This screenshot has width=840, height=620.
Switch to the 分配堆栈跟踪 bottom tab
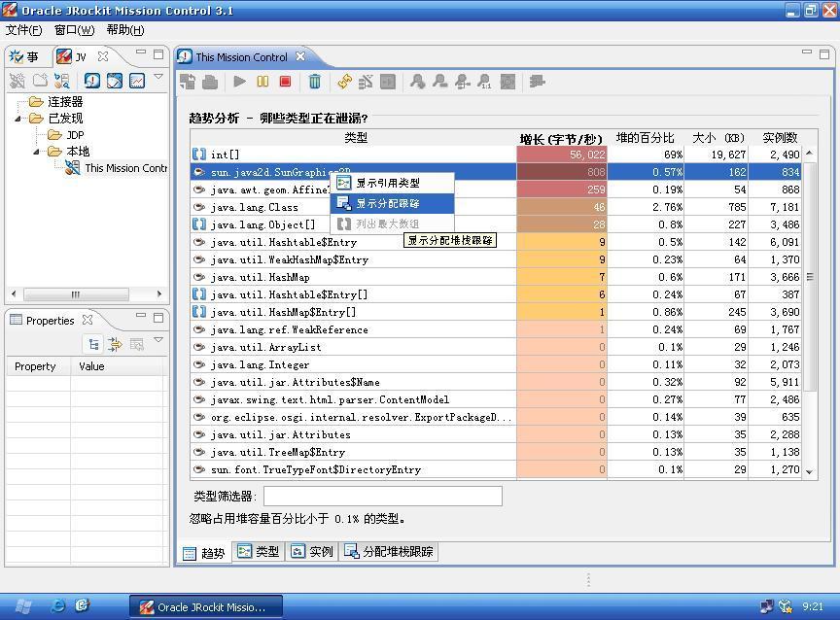pos(389,551)
